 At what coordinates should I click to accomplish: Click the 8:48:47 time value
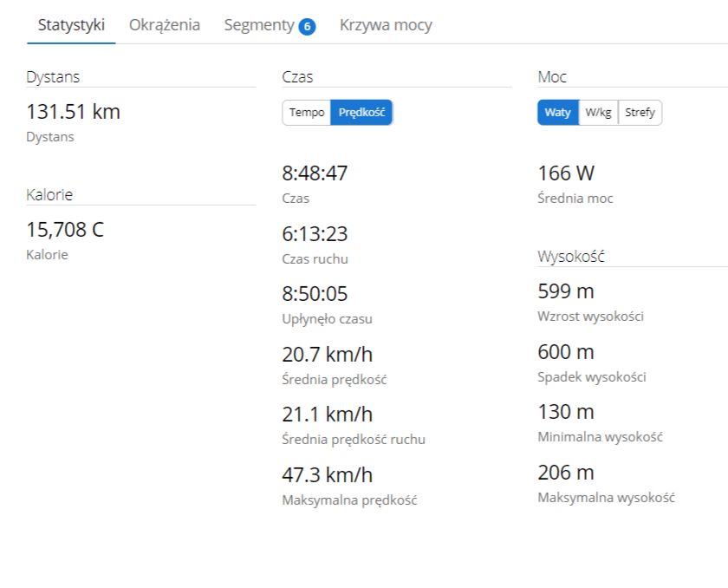point(315,173)
